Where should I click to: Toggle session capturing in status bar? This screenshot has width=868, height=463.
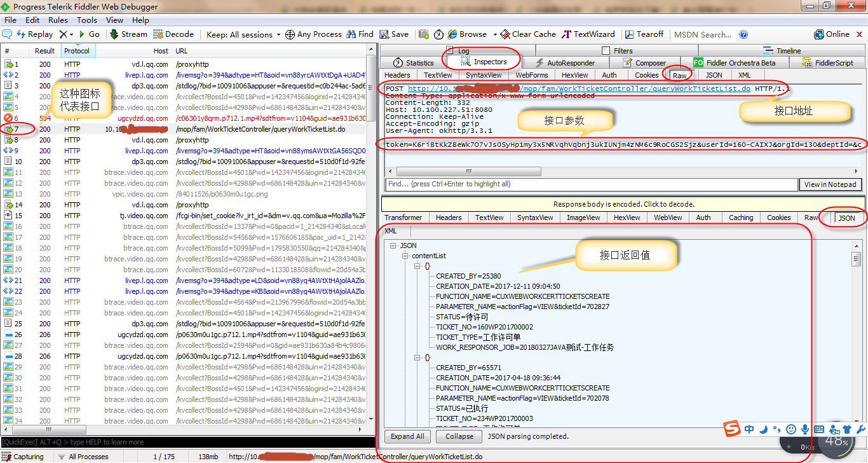pyautogui.click(x=22, y=456)
